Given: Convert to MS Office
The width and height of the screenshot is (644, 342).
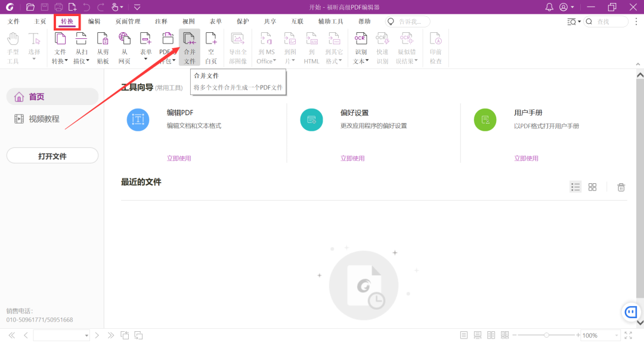Looking at the screenshot, I should (266, 48).
